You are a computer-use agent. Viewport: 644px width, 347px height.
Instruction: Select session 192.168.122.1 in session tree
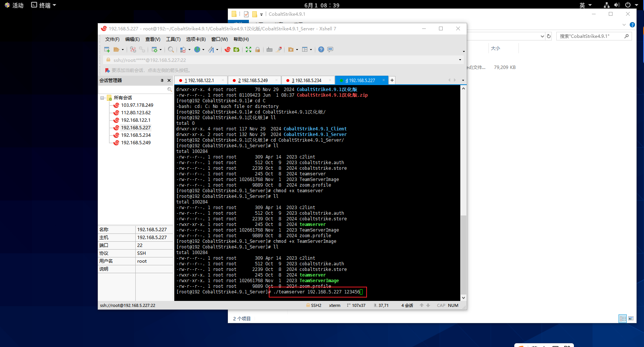[135, 120]
